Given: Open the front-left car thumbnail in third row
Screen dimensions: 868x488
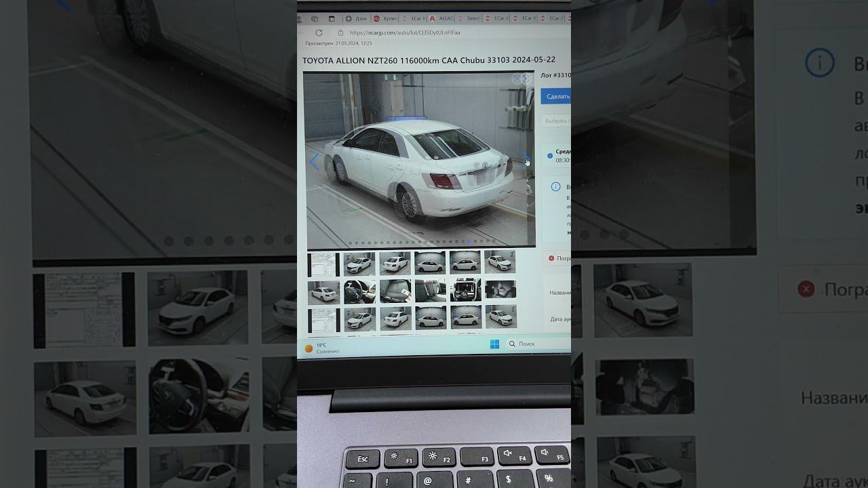Looking at the screenshot, I should pos(359,319).
